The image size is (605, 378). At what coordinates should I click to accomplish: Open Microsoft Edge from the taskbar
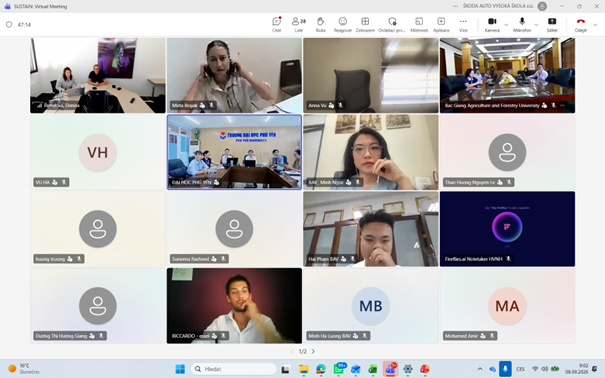321,369
